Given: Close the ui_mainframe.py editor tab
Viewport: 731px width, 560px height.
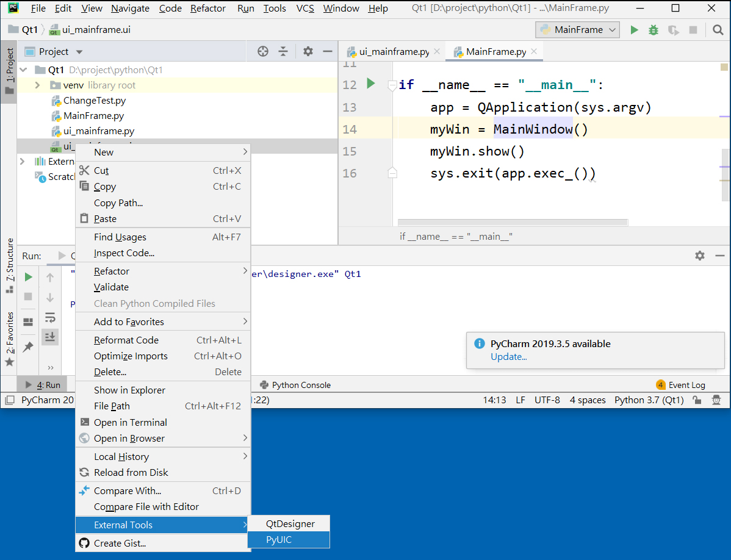Looking at the screenshot, I should click(437, 51).
